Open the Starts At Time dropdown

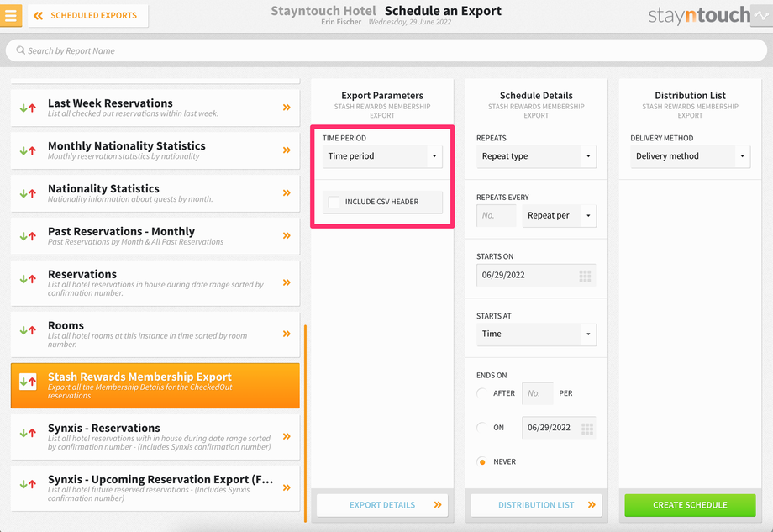tap(536, 334)
